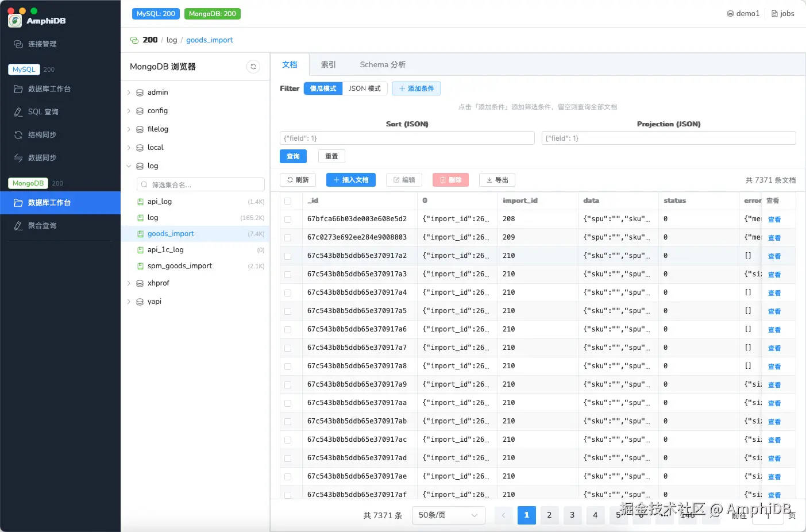
Task: Toggle the select-all checkbox in table header
Action: [288, 201]
